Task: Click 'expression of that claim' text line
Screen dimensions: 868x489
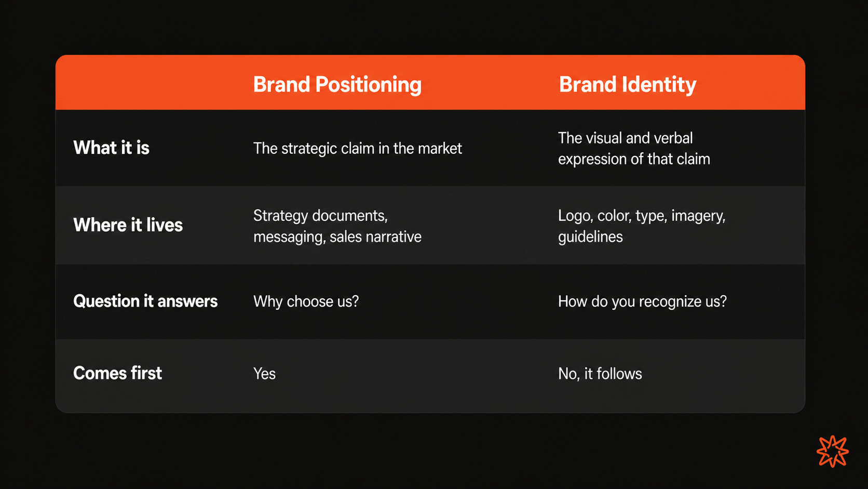Action: pyautogui.click(x=634, y=159)
